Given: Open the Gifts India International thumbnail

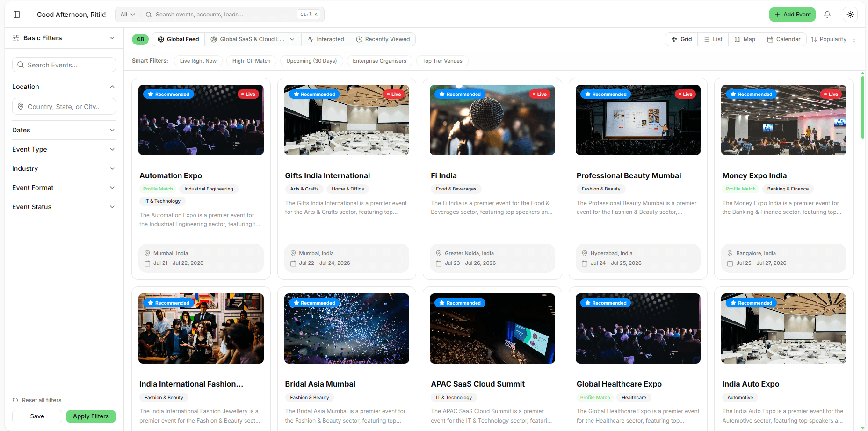Looking at the screenshot, I should [x=347, y=120].
